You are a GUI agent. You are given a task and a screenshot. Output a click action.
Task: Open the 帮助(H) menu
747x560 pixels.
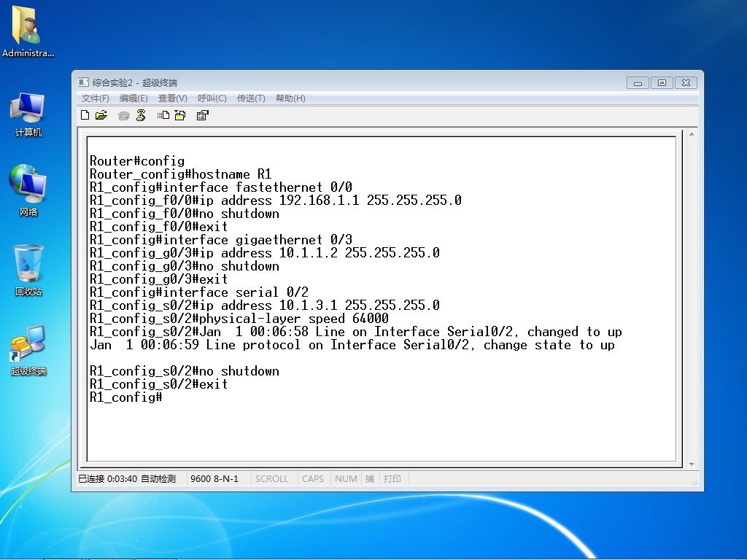[290, 98]
